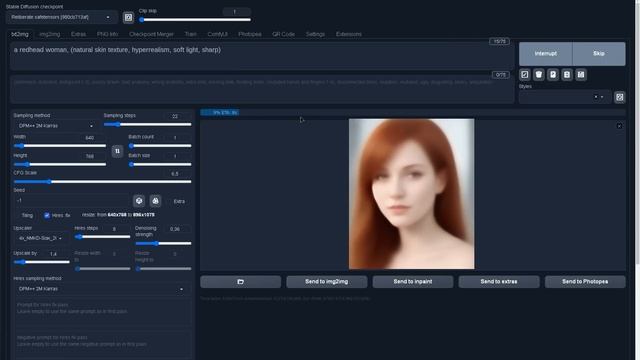Open the QR Code tab
The image size is (640, 360).
click(283, 34)
